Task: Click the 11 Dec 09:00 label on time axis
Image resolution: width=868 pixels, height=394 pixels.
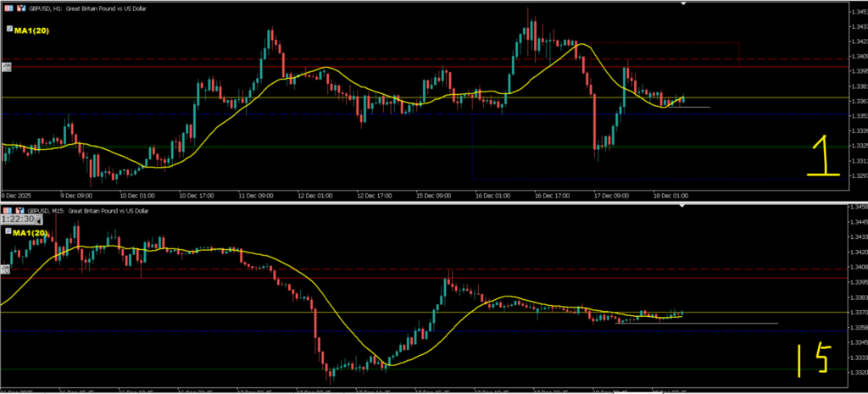Action: pyautogui.click(x=254, y=194)
